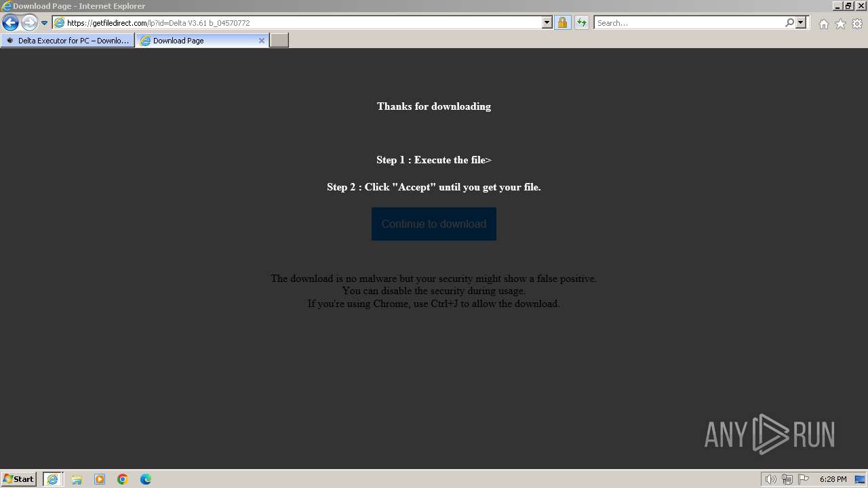868x488 pixels.
Task: Launch Google Chrome from taskbar
Action: 123,479
